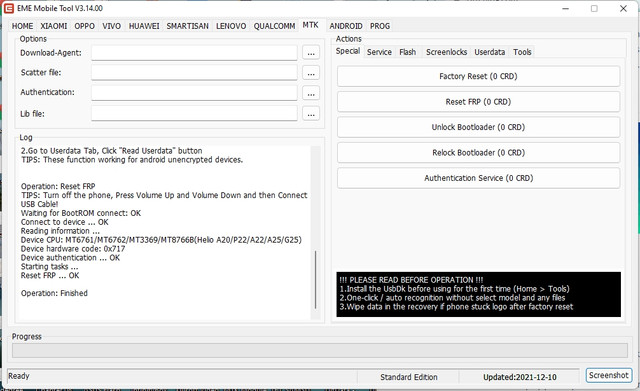640x391 pixels.
Task: Focus the Scatter file input field
Action: [194, 73]
